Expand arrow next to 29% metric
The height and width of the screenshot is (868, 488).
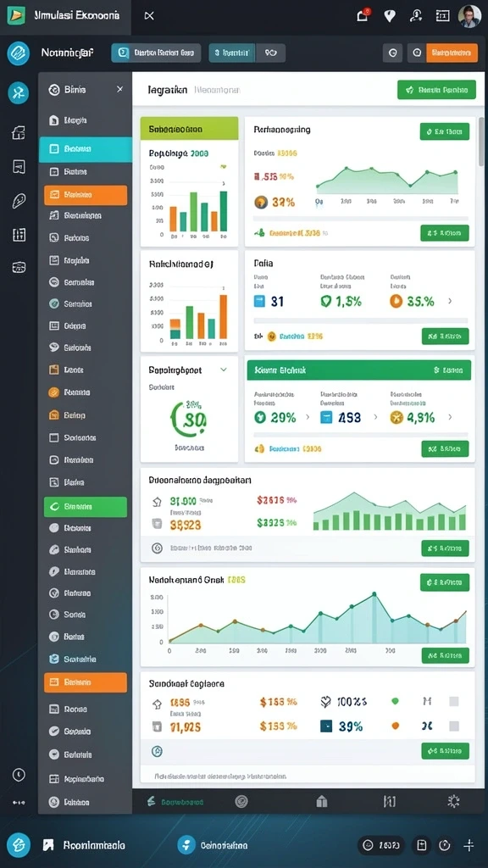point(308,417)
